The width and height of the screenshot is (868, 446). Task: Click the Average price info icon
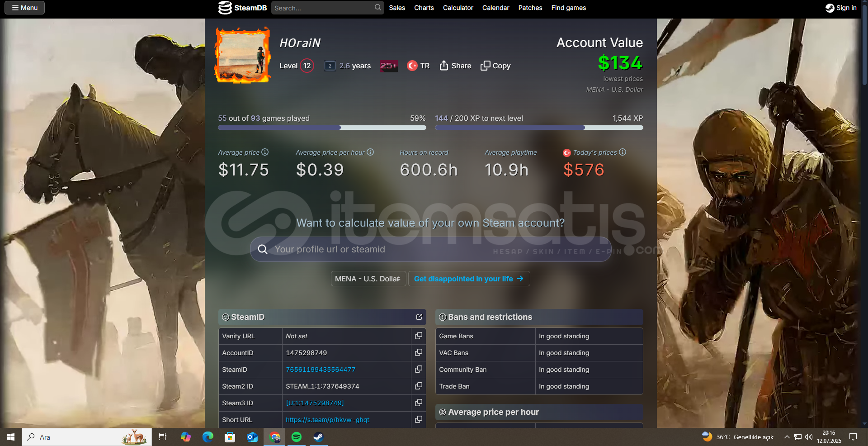point(265,152)
